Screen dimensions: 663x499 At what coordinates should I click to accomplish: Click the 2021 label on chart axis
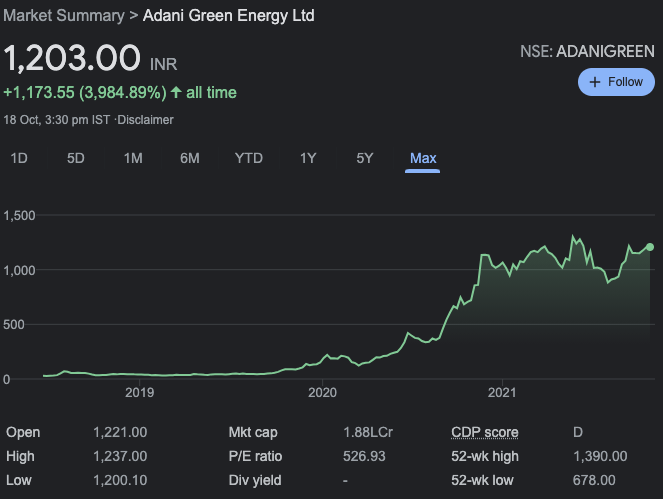[x=501, y=393]
